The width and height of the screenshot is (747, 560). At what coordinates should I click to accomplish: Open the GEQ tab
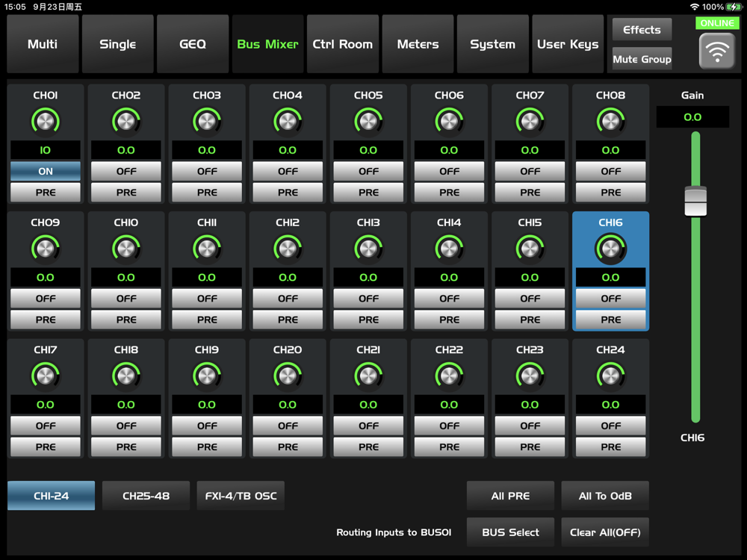pos(193,44)
